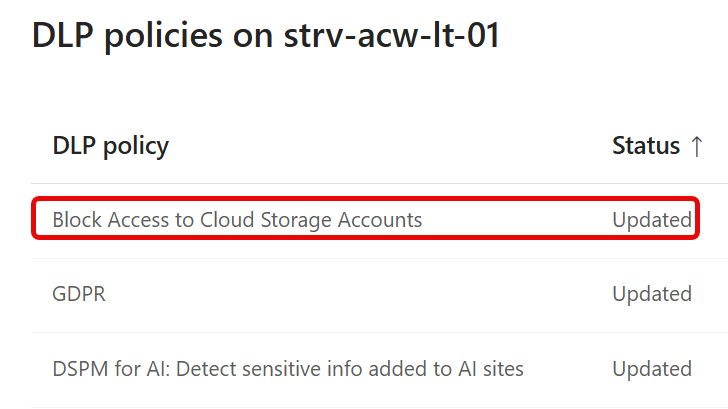The image size is (728, 409).
Task: Click the words 'Cloud Storage' in first policy
Action: point(266,220)
